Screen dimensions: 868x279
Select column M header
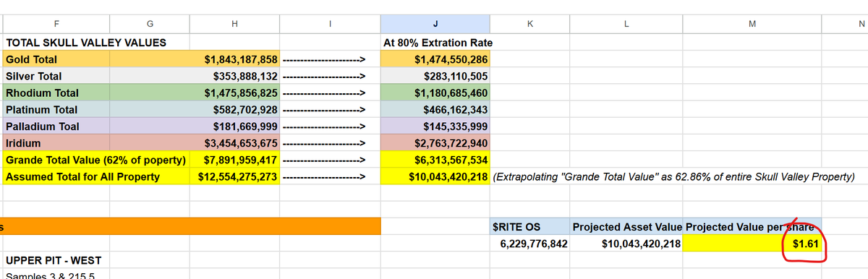(x=752, y=24)
